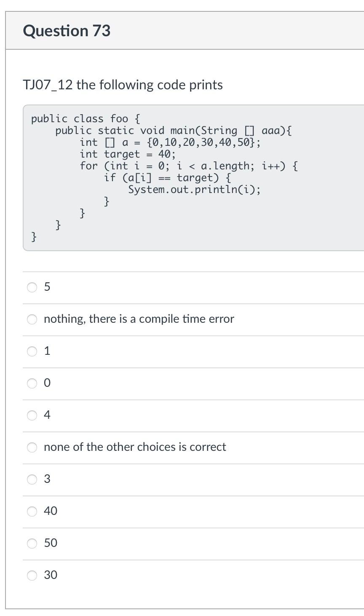The height and width of the screenshot is (616, 364).
Task: Choose "nothing, there is a compile time error"
Action: click(x=32, y=319)
